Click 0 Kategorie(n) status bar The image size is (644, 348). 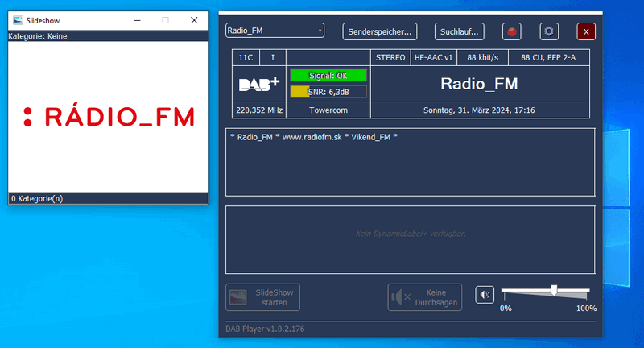[109, 198]
